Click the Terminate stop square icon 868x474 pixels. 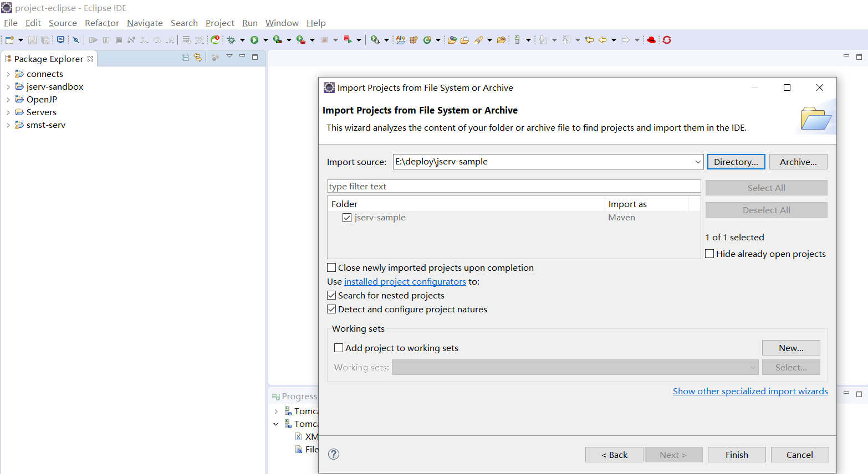[119, 40]
